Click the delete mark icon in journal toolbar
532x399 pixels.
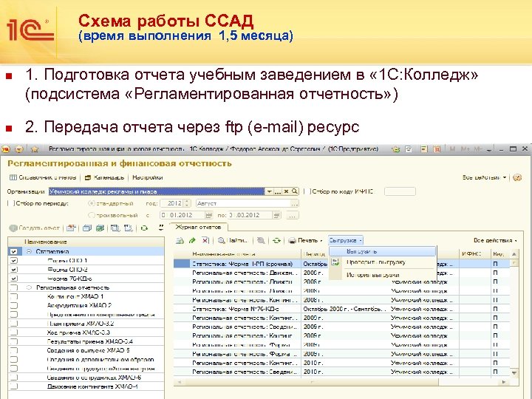point(205,241)
